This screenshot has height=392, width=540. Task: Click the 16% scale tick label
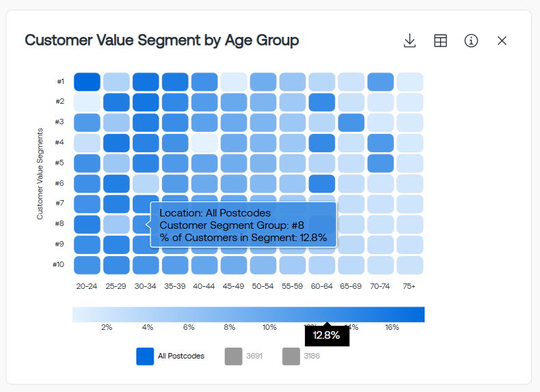coord(392,327)
